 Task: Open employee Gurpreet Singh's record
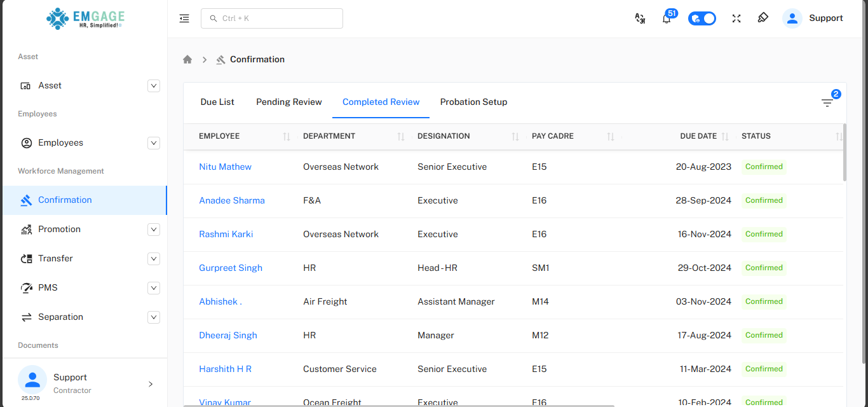[x=230, y=268]
